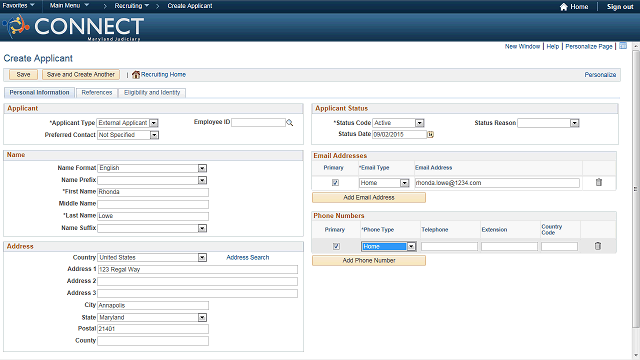Click the Postal code field
The height and width of the screenshot is (360, 640).
(x=153, y=329)
